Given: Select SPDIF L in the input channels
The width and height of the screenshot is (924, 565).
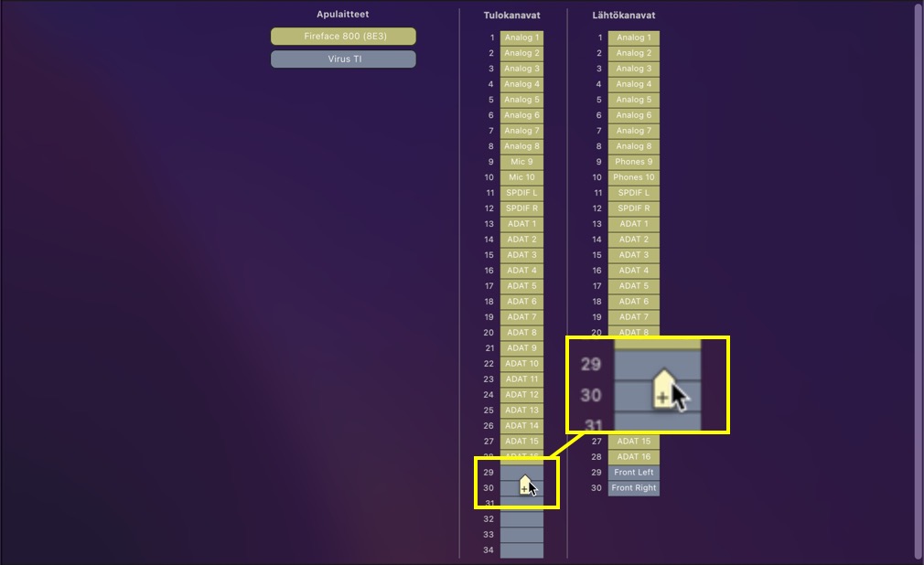Looking at the screenshot, I should (x=521, y=193).
